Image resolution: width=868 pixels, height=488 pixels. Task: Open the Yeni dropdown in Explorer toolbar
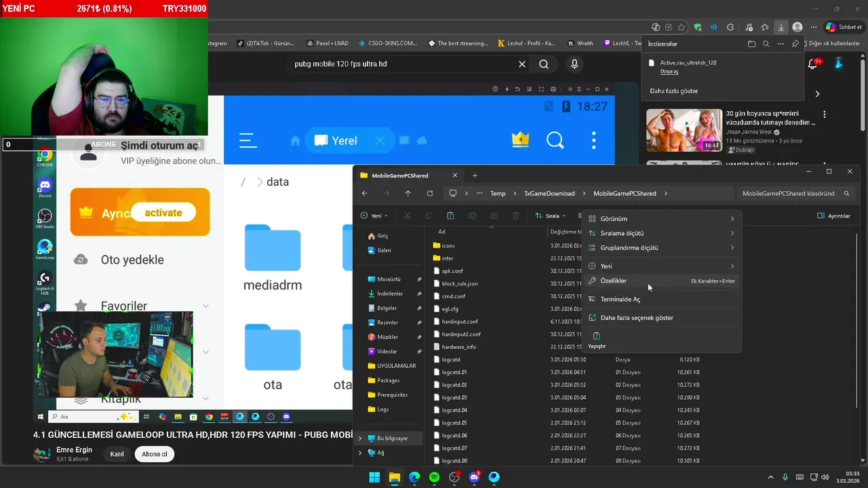click(x=374, y=216)
